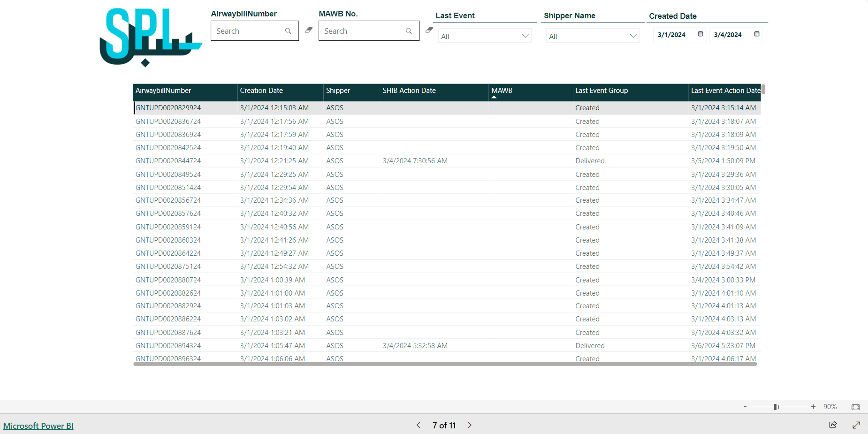Select airwaybill GNTUPD0020894324
868x434 pixels.
click(168, 345)
